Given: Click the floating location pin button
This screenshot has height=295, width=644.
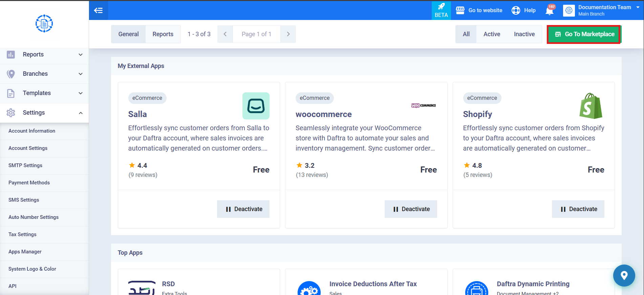Looking at the screenshot, I should (624, 275).
